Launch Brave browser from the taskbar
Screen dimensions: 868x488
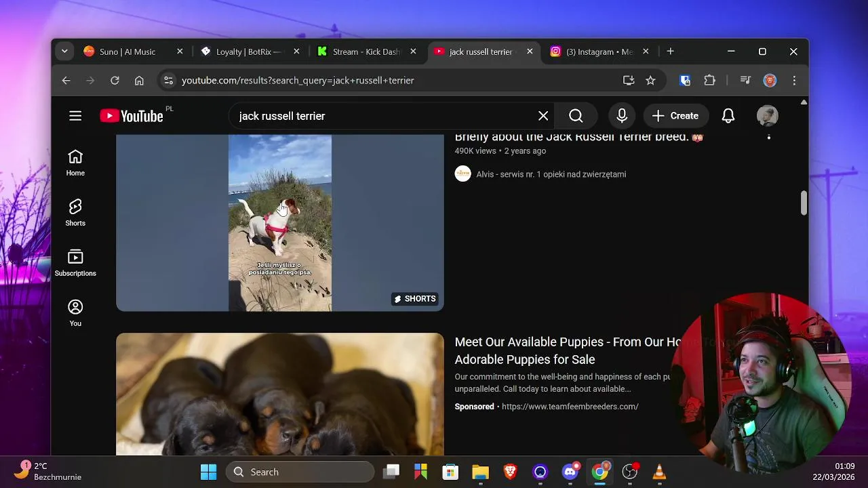tap(510, 472)
